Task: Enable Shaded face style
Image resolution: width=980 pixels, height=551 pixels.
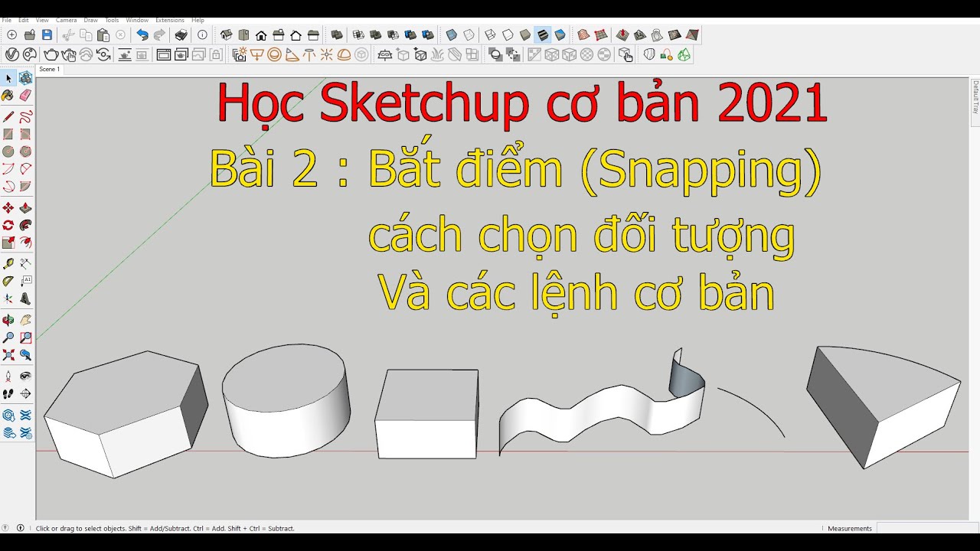Action: pos(525,35)
